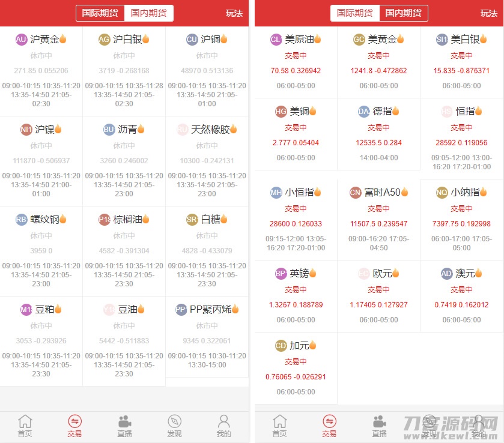Viewport: 504px width, 443px height.
Task: Open the 发现 discover icon
Action: 174,424
